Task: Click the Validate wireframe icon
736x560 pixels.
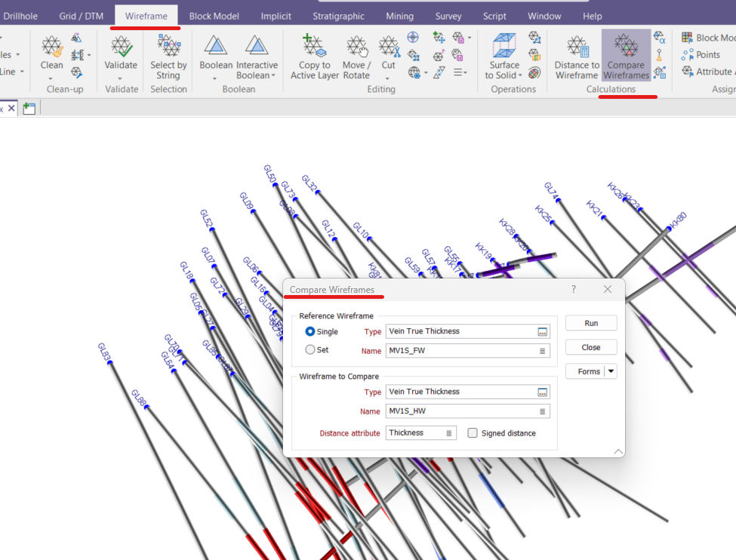Action: click(x=121, y=53)
